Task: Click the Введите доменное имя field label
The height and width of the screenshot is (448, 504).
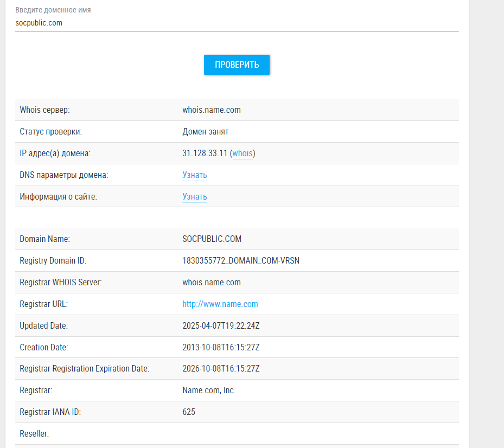Action: tap(53, 10)
